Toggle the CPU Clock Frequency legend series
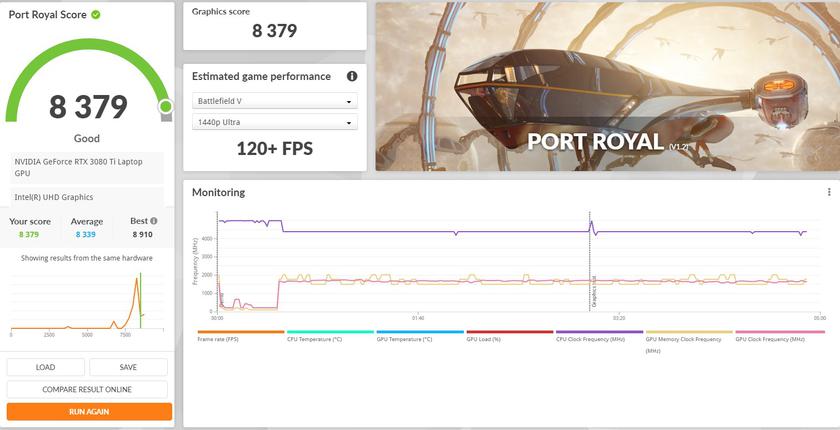Viewport: 840px width, 430px height. (598, 339)
